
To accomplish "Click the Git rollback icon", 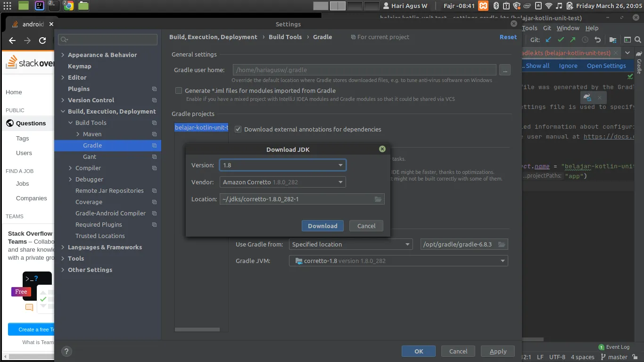I will point(598,40).
